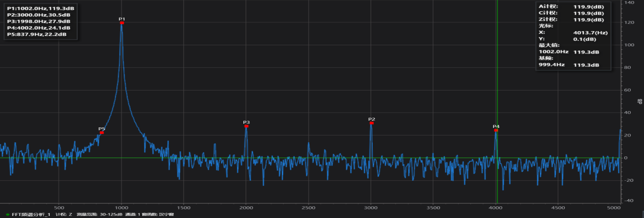Select the C计权 value row
The image size is (644, 218).
click(571, 13)
